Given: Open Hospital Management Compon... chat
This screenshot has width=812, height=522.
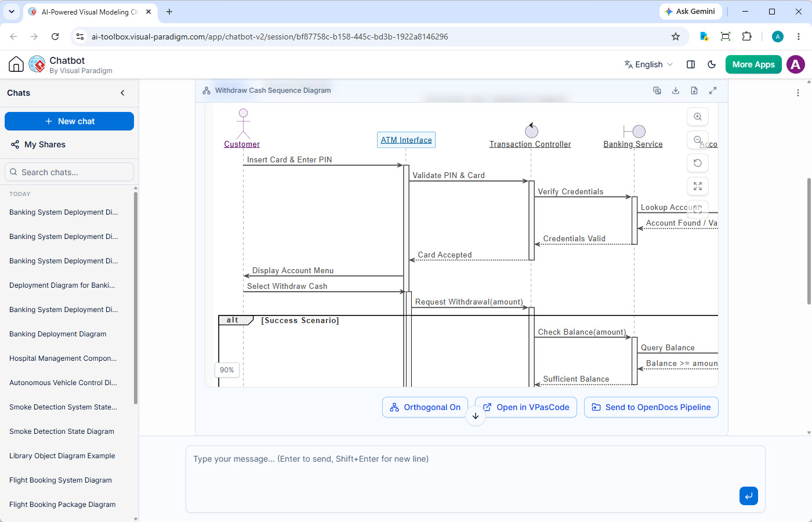Looking at the screenshot, I should pyautogui.click(x=63, y=358).
